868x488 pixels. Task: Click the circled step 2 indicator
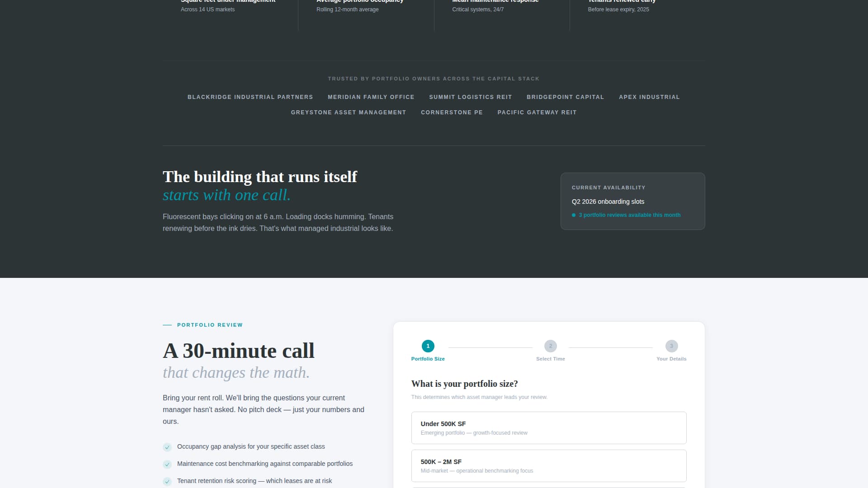pyautogui.click(x=550, y=346)
